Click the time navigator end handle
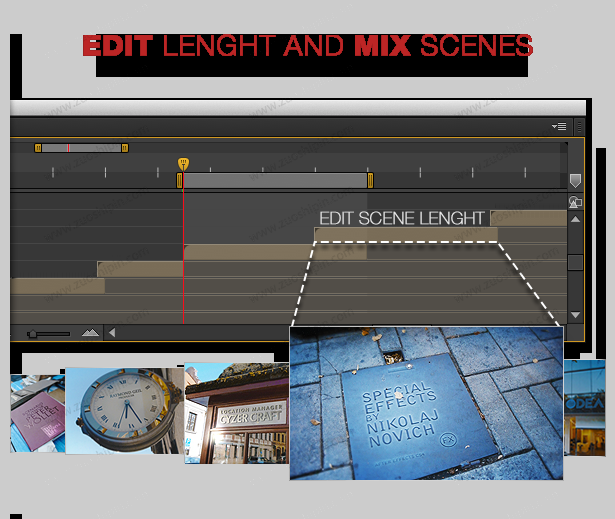The image size is (615, 519). [124, 148]
